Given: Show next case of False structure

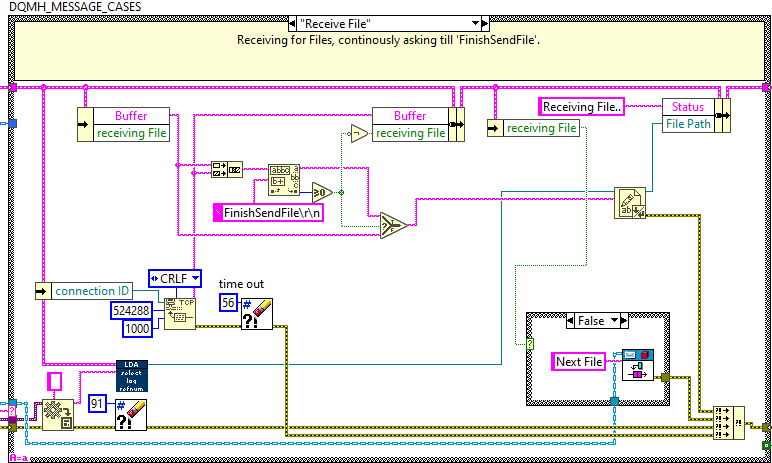Looking at the screenshot, I should [624, 321].
